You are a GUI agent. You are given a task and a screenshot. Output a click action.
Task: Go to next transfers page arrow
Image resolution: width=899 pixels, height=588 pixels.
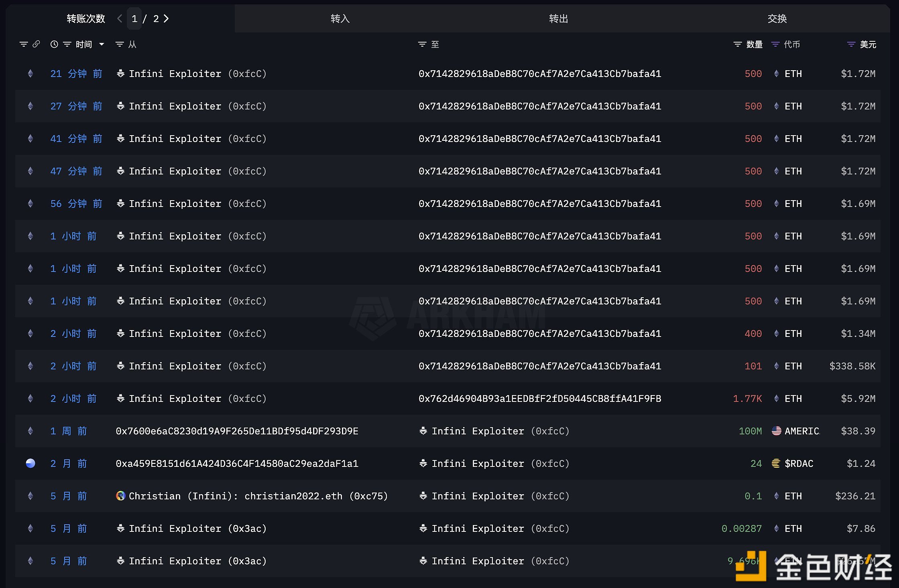pyautogui.click(x=166, y=18)
